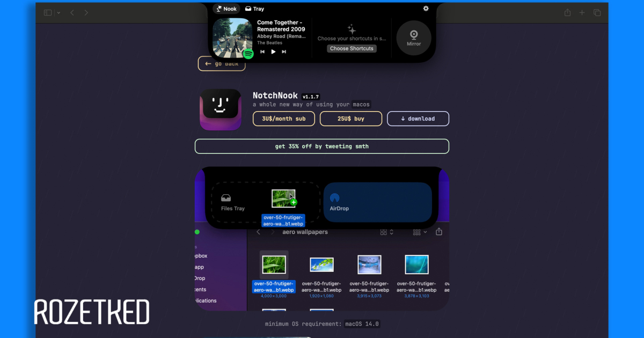Open the Mirror camera button
Screen dimensions: 644x338
pos(414,38)
